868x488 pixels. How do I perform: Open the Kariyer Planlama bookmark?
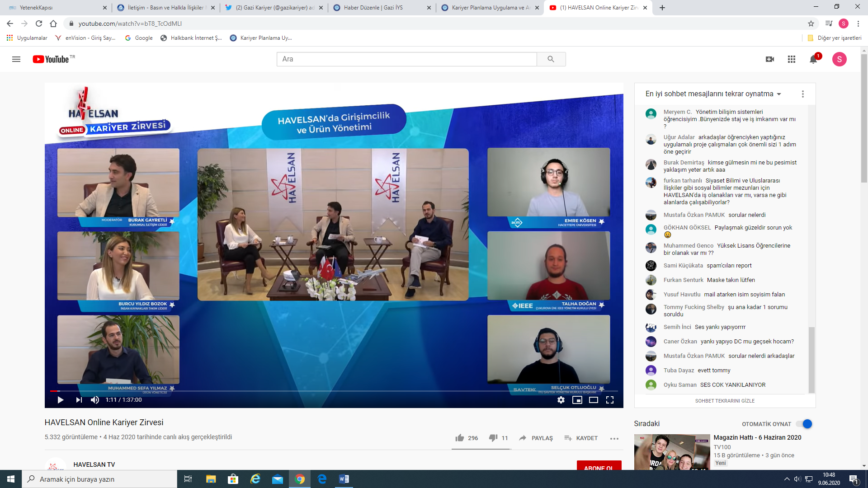[261, 38]
